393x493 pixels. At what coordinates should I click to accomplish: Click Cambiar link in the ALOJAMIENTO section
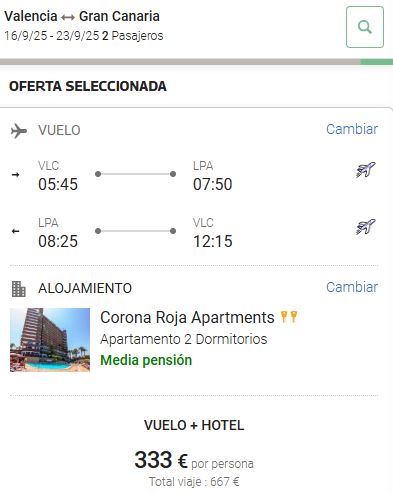352,287
